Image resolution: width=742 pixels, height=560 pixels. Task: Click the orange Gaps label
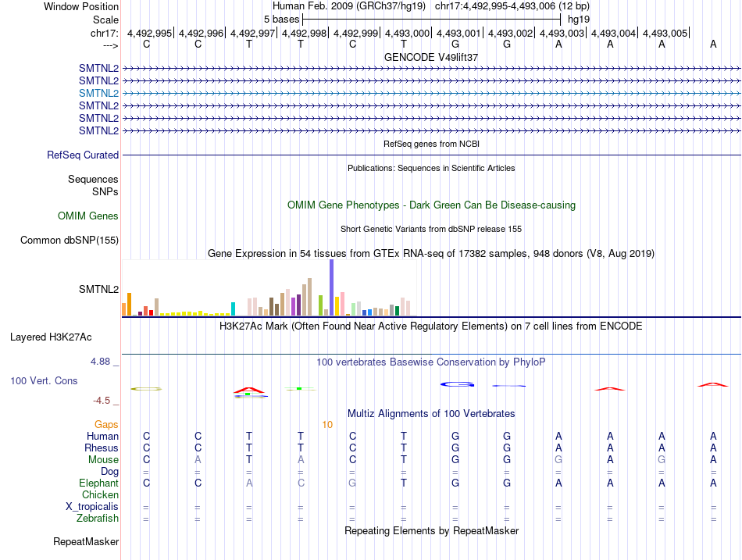106,425
